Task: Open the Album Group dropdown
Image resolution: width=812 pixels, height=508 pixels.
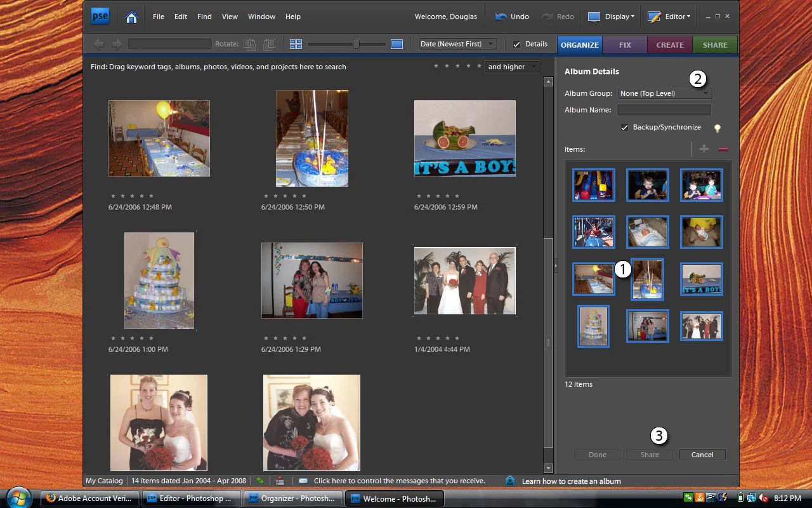Action: [x=664, y=93]
